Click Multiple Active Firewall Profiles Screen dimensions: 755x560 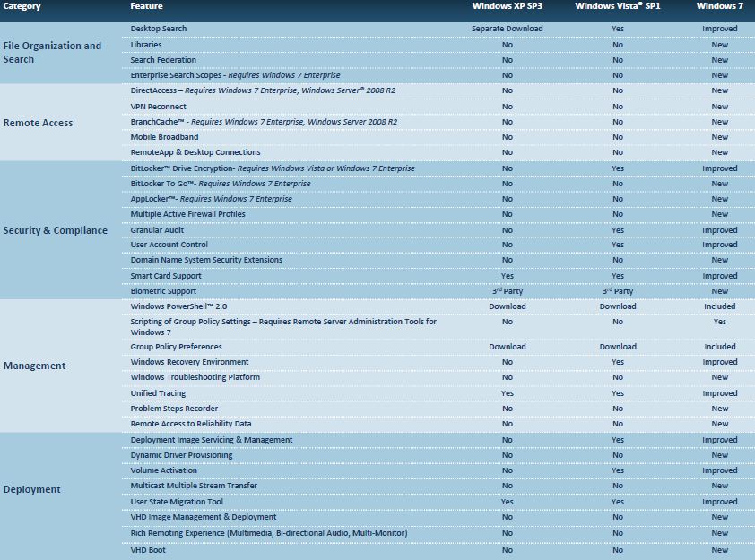tap(187, 214)
